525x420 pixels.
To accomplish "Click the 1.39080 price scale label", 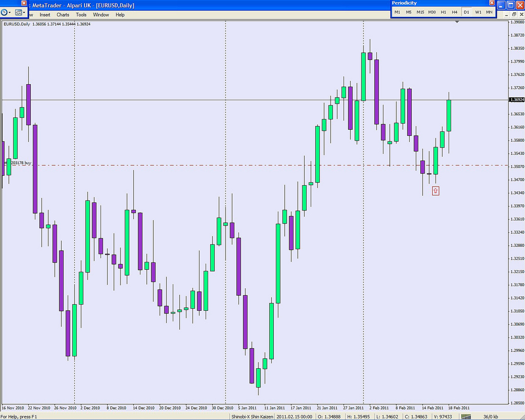I will click(x=517, y=22).
